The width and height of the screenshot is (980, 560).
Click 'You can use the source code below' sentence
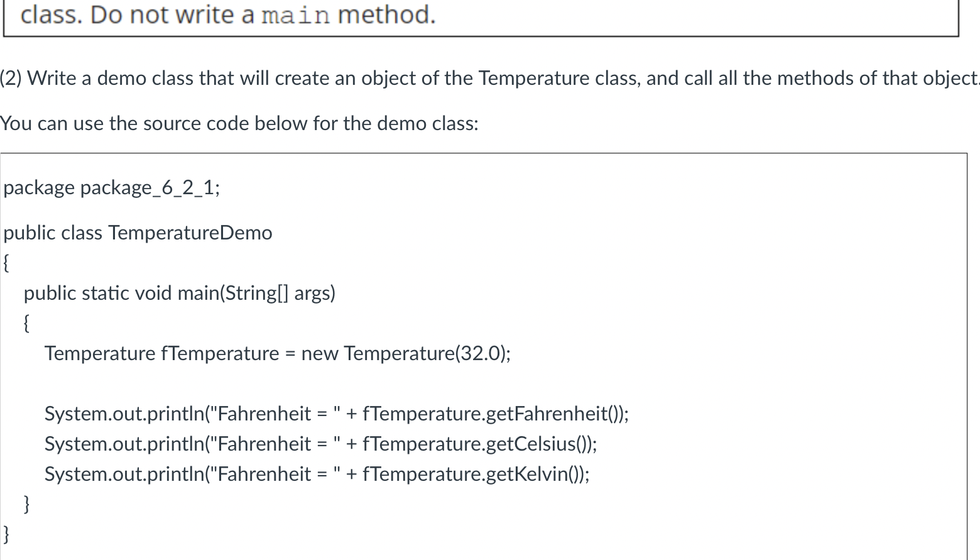tap(239, 124)
